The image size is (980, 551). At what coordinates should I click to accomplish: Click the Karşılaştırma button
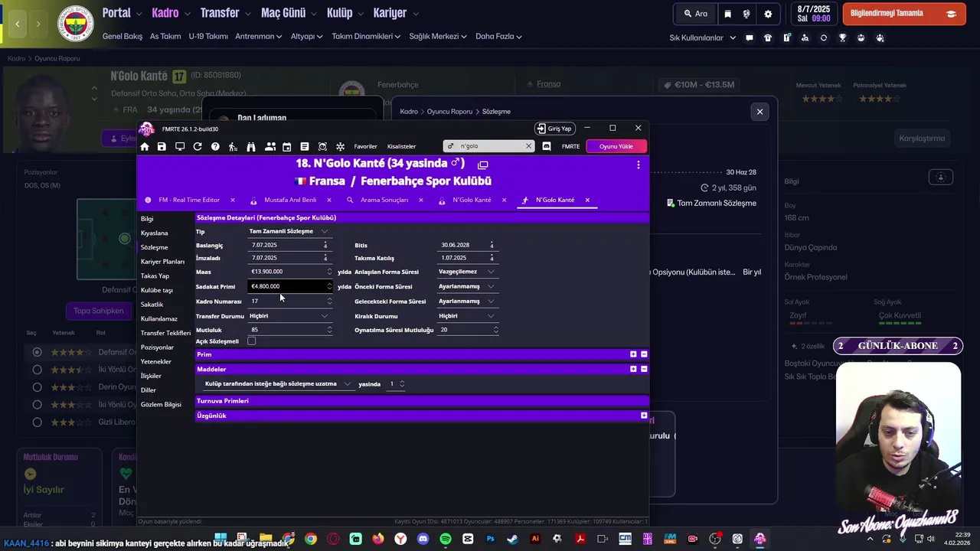922,139
